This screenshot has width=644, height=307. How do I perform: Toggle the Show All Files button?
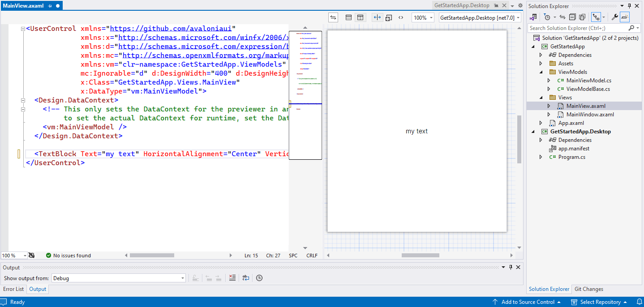click(x=582, y=17)
